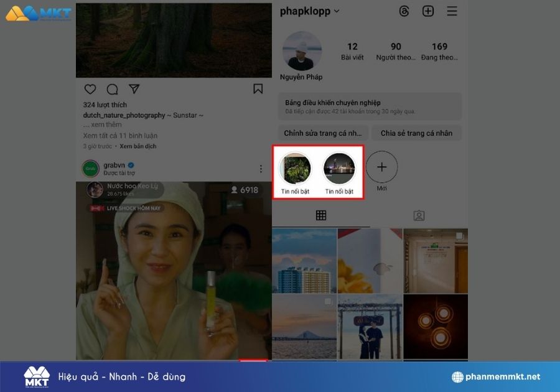The image size is (560, 392).
Task: Add new highlight with plus circle
Action: coord(381,167)
